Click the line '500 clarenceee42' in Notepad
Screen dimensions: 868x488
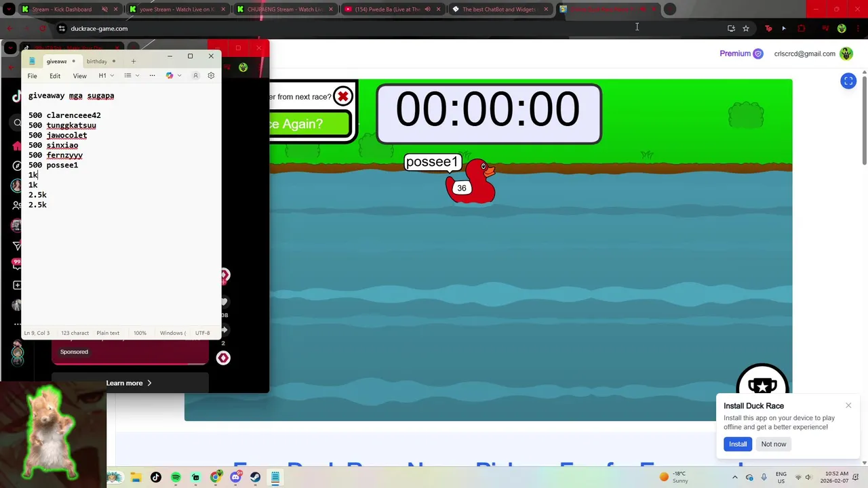pyautogui.click(x=64, y=115)
